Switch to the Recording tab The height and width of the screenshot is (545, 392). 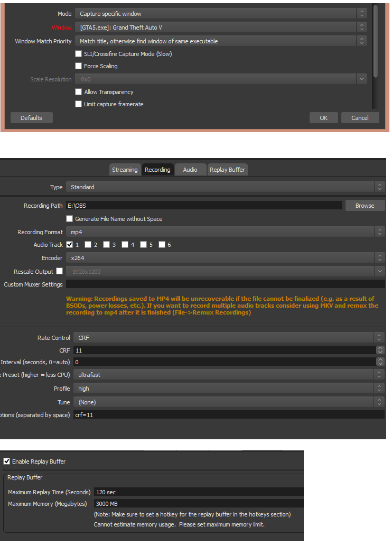coord(157,170)
